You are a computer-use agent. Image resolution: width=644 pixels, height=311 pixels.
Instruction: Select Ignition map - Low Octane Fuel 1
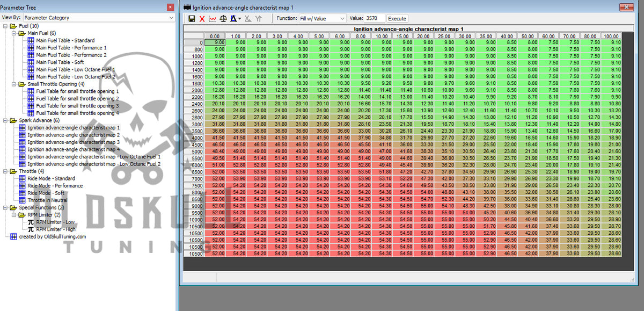coord(94,157)
